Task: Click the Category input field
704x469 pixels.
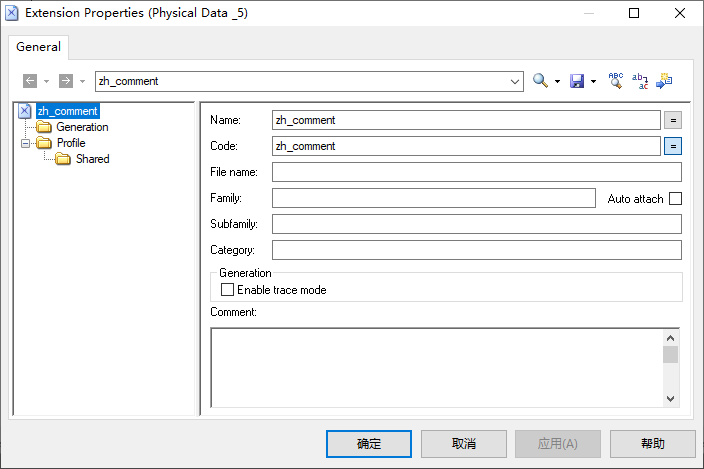Action: [477, 250]
